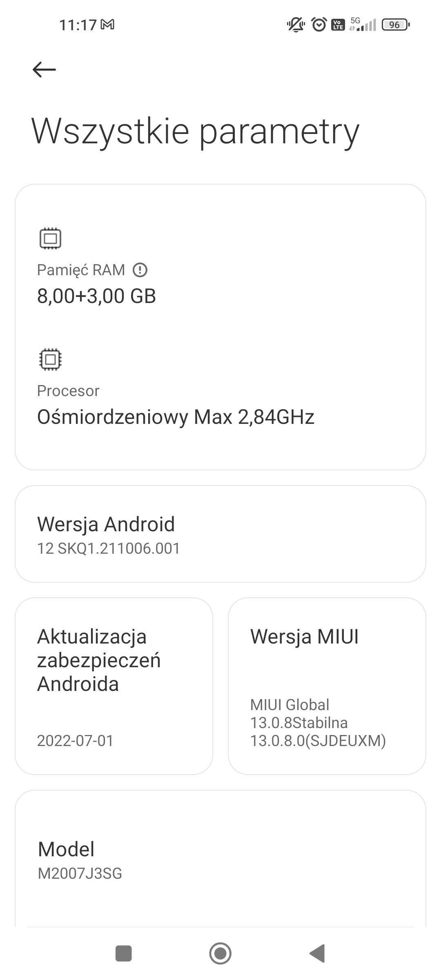
Task: Tap the VoLTE status icon
Action: tap(338, 25)
